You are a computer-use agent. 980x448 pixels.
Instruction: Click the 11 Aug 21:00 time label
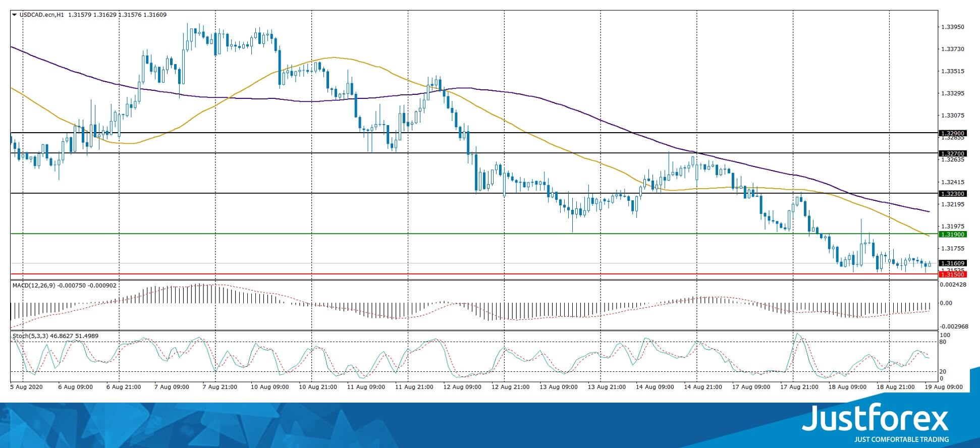(x=414, y=387)
